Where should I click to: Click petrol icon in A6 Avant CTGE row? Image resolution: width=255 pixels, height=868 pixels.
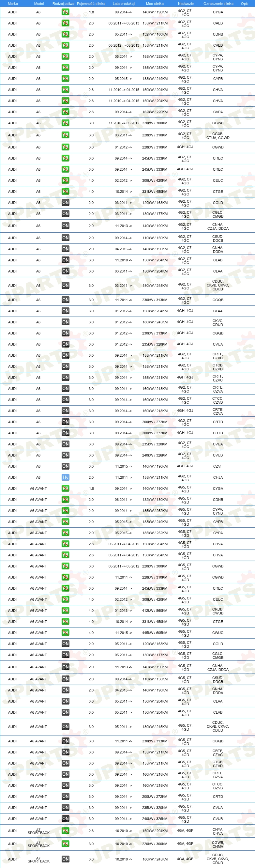point(65,622)
